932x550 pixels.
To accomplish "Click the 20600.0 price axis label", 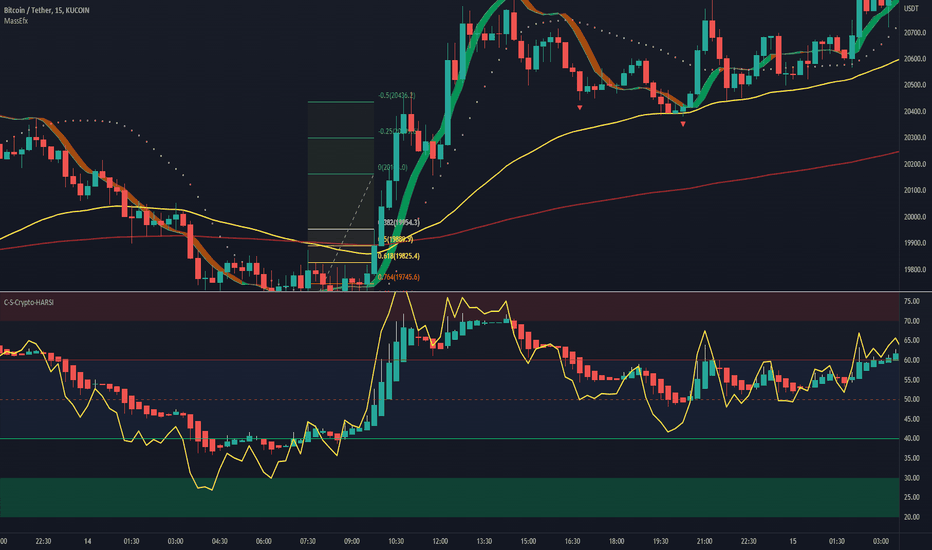I will click(x=915, y=59).
